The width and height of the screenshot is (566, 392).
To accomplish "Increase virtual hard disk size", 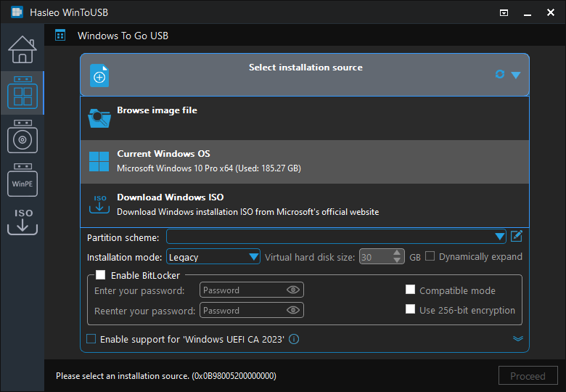I will click(x=397, y=253).
